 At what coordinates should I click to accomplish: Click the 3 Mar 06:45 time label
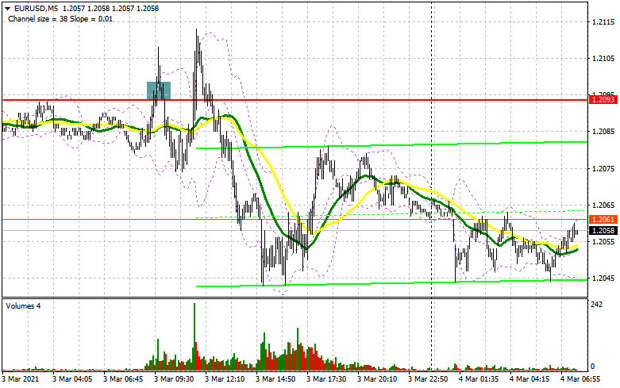pyautogui.click(x=123, y=379)
